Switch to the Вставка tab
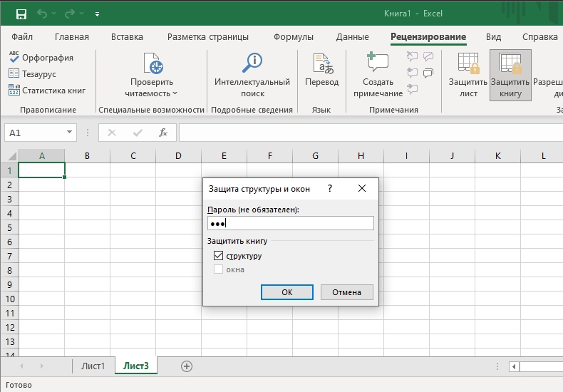This screenshot has width=563, height=392. coord(127,36)
